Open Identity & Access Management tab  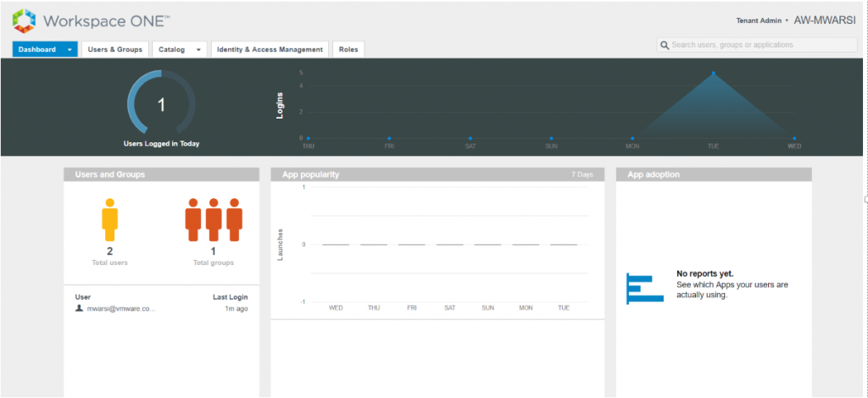click(270, 49)
